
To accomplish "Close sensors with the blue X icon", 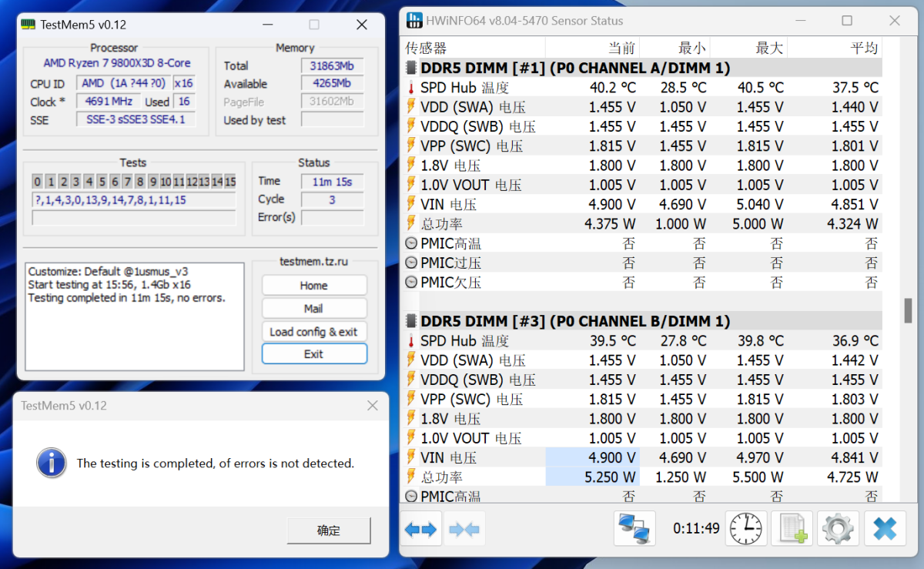I will tap(885, 529).
